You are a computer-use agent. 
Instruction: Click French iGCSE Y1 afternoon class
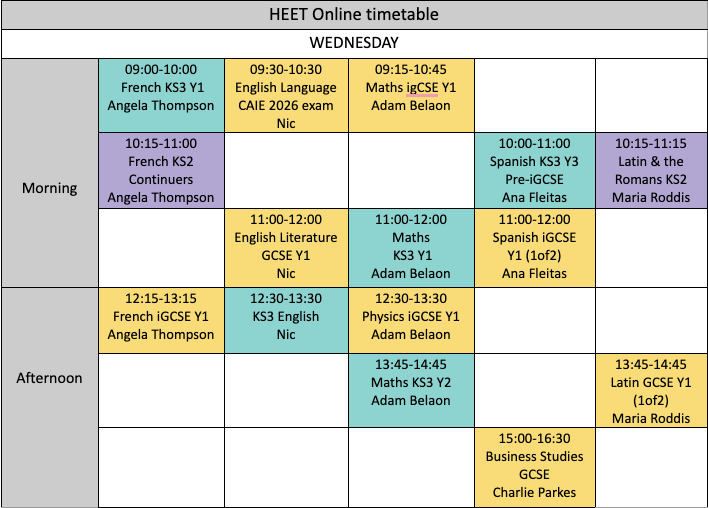[x=161, y=317]
